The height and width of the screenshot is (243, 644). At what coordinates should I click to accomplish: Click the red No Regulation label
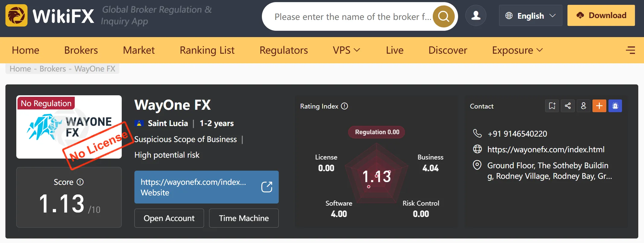click(46, 103)
